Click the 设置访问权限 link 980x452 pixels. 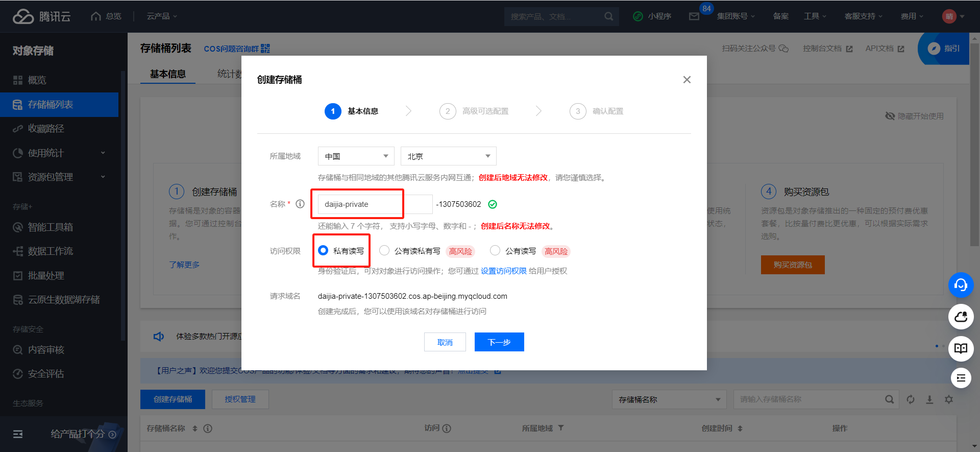point(503,271)
